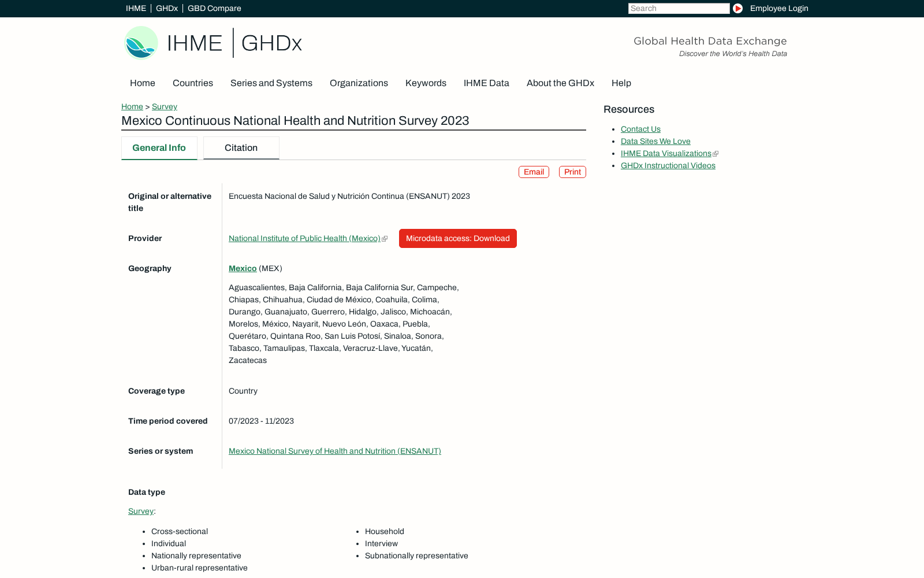Open GBD Compare link

click(x=214, y=8)
